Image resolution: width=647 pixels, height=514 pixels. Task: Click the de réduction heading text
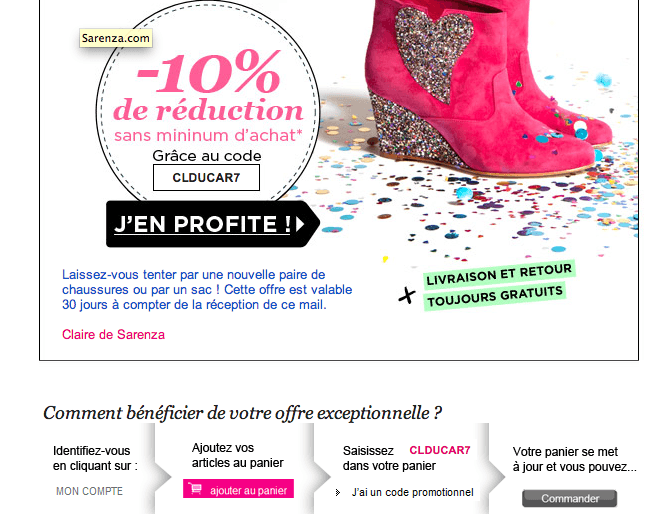[208, 110]
